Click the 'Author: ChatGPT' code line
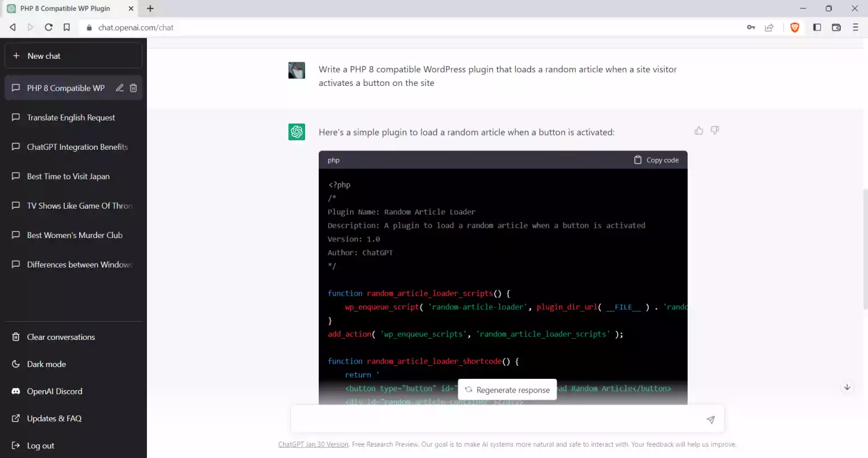The height and width of the screenshot is (458, 868). pos(360,253)
